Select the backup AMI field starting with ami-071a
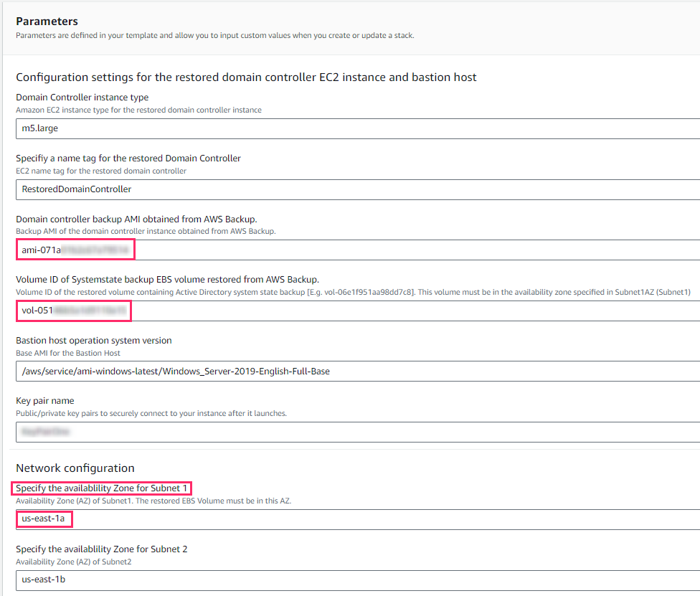This screenshot has height=596, width=700. pos(73,250)
